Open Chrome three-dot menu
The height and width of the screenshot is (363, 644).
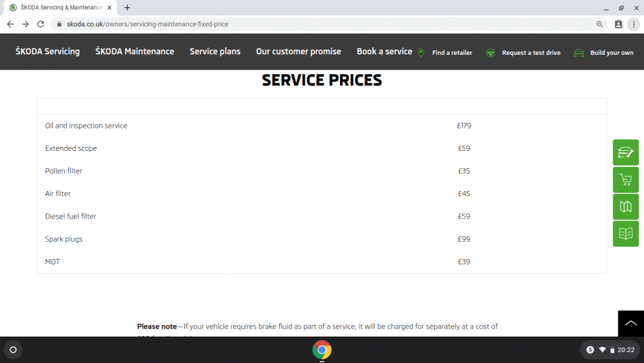(634, 25)
